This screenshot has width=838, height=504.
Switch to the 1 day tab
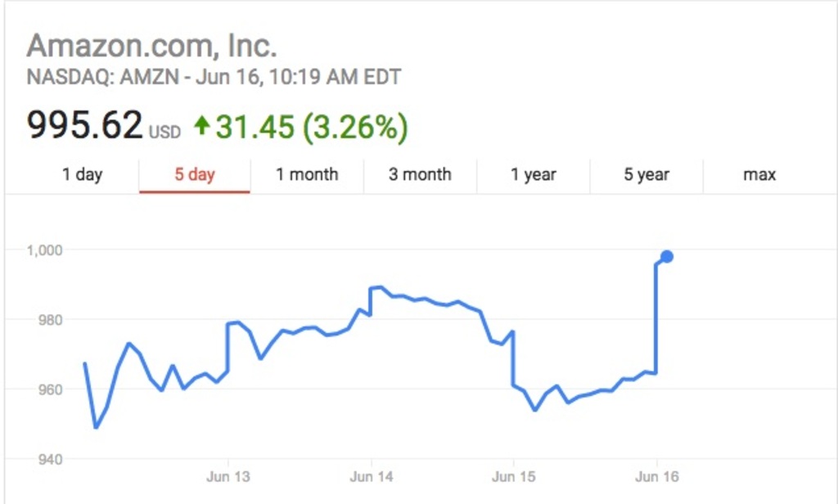pos(83,174)
